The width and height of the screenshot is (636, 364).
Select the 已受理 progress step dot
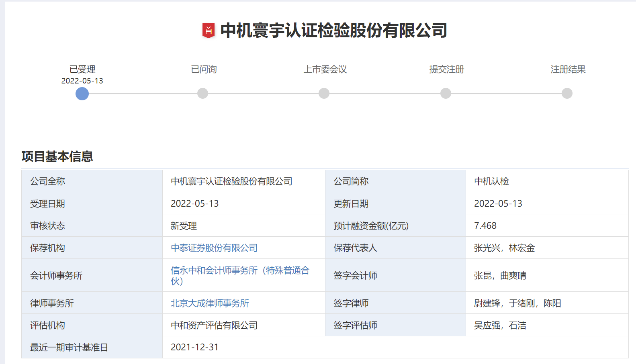tap(82, 94)
